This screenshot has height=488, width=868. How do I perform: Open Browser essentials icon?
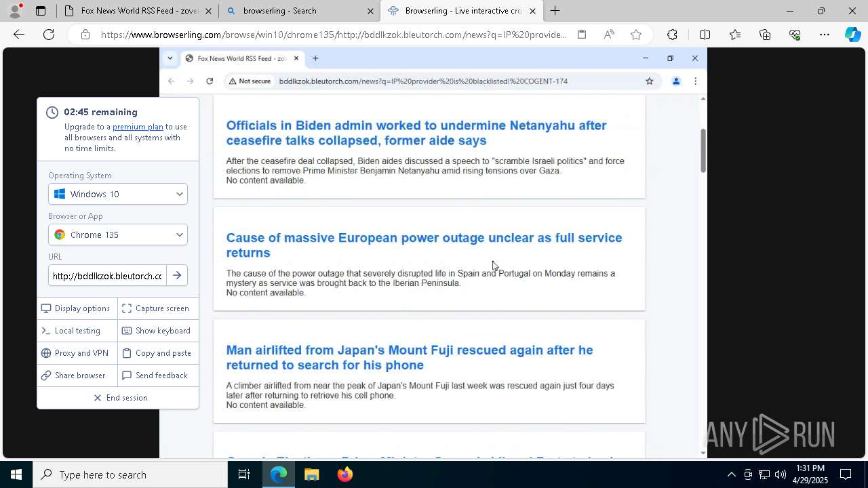click(795, 35)
